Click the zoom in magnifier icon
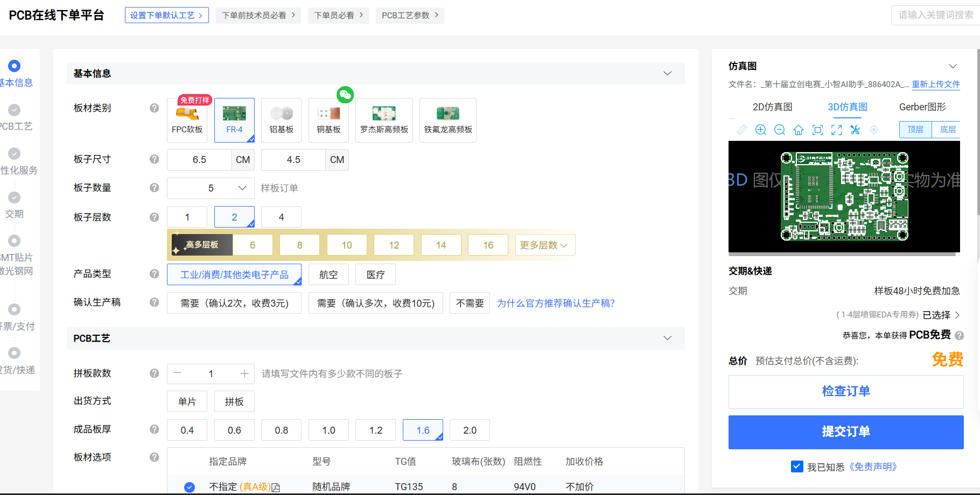980x495 pixels. point(760,130)
